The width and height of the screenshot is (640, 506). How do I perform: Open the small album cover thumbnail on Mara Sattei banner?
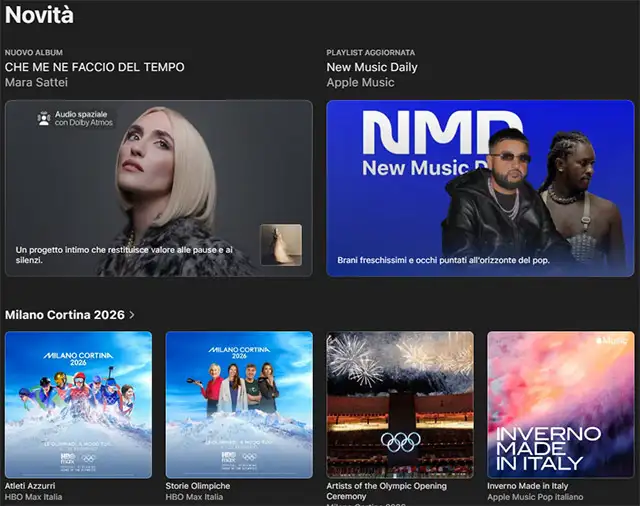click(281, 244)
